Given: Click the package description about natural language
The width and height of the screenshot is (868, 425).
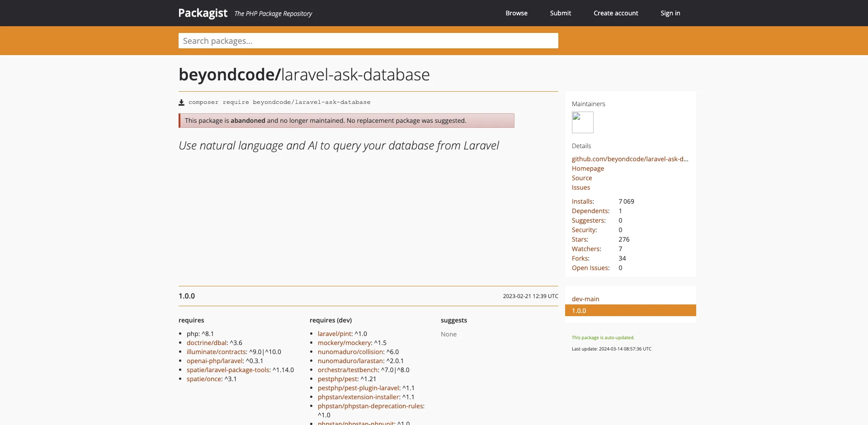Looking at the screenshot, I should pyautogui.click(x=339, y=145).
